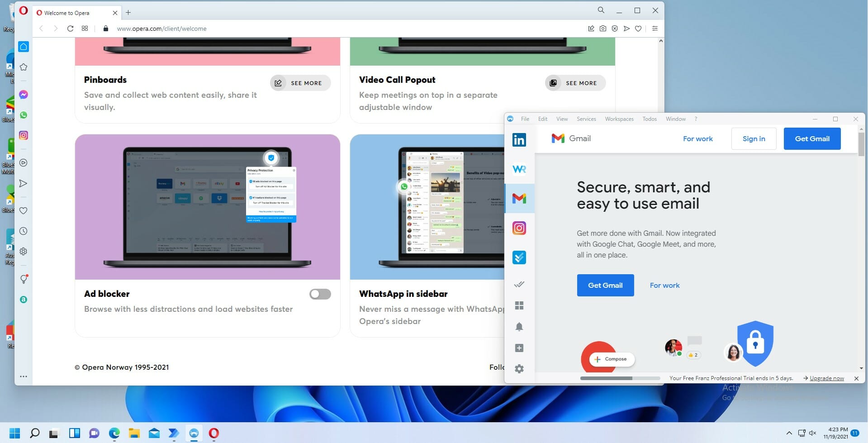Click the Opera tab search magnifier

click(601, 10)
